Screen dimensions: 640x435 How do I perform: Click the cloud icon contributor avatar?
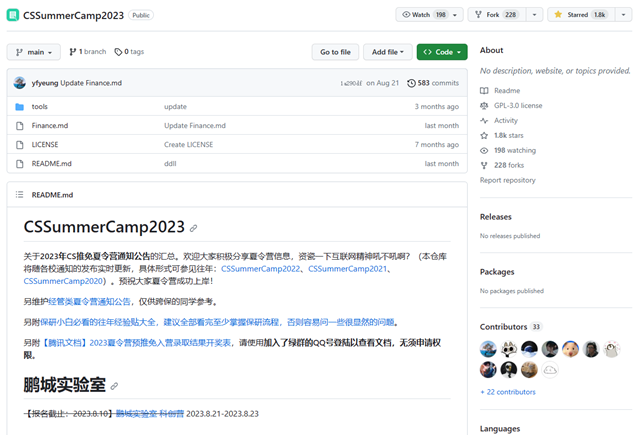pos(550,370)
